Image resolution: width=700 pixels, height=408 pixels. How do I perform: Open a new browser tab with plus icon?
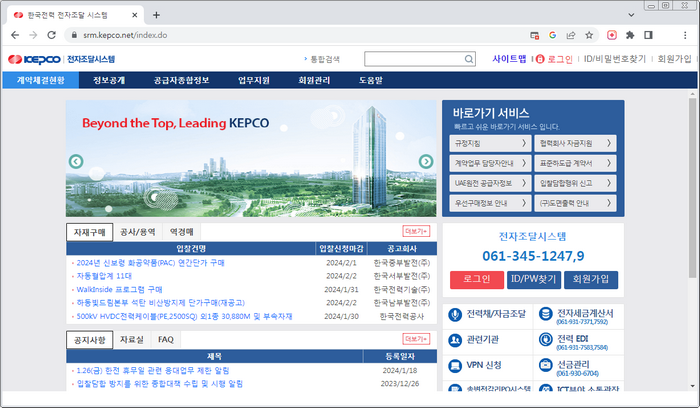point(156,15)
